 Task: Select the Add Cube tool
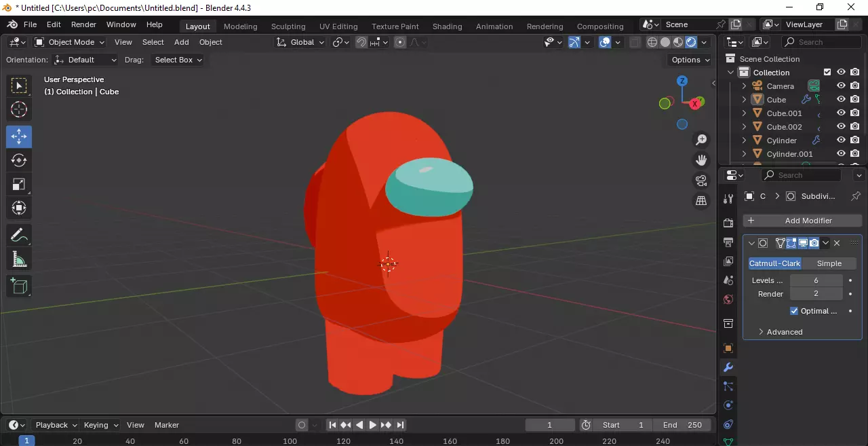coord(19,286)
